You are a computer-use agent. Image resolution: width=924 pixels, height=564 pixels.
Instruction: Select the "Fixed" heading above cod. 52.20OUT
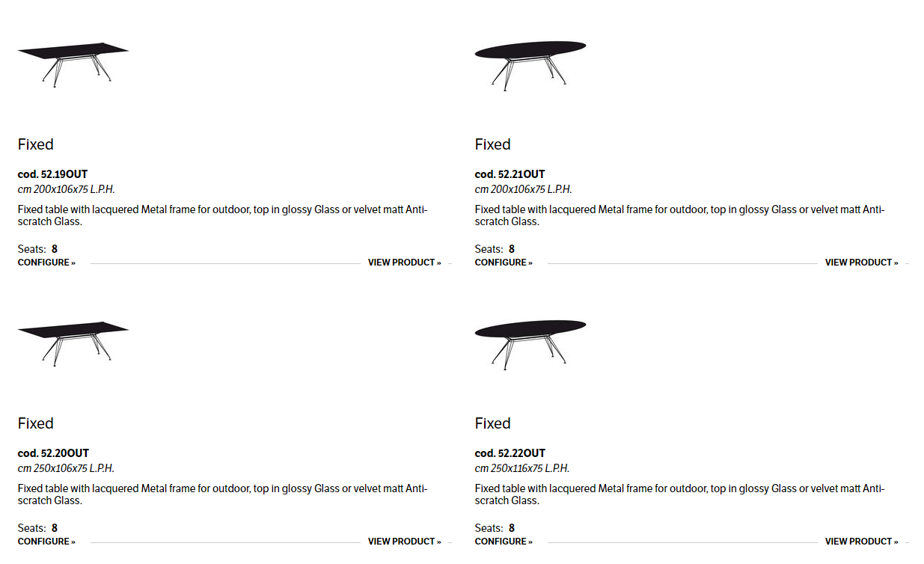[36, 423]
